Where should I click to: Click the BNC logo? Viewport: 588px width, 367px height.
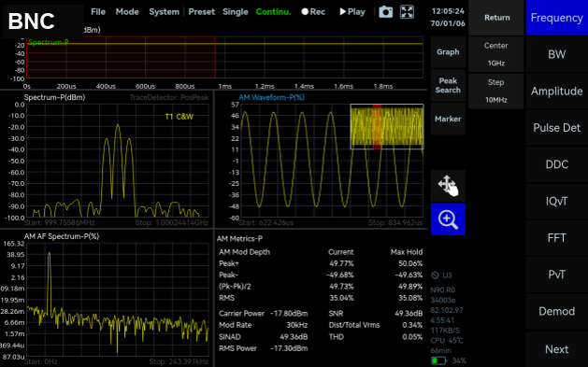click(x=32, y=21)
